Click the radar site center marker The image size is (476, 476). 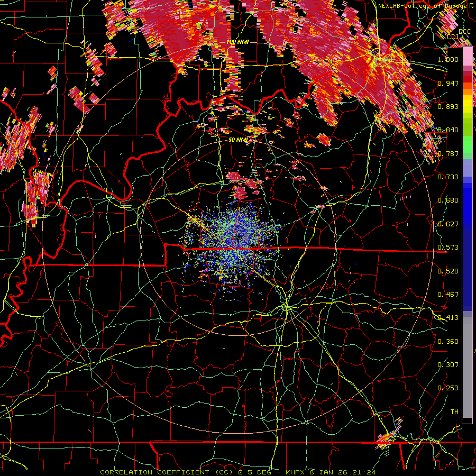237,237
